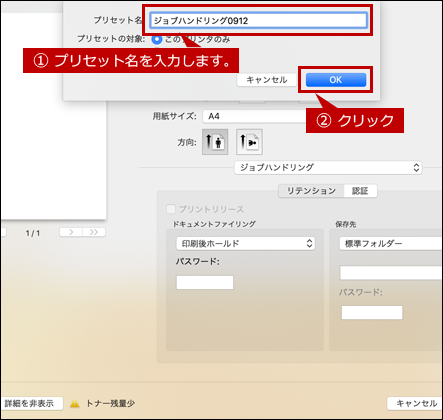
Task: Jump to last preview page double arrow
Action: 94,232
